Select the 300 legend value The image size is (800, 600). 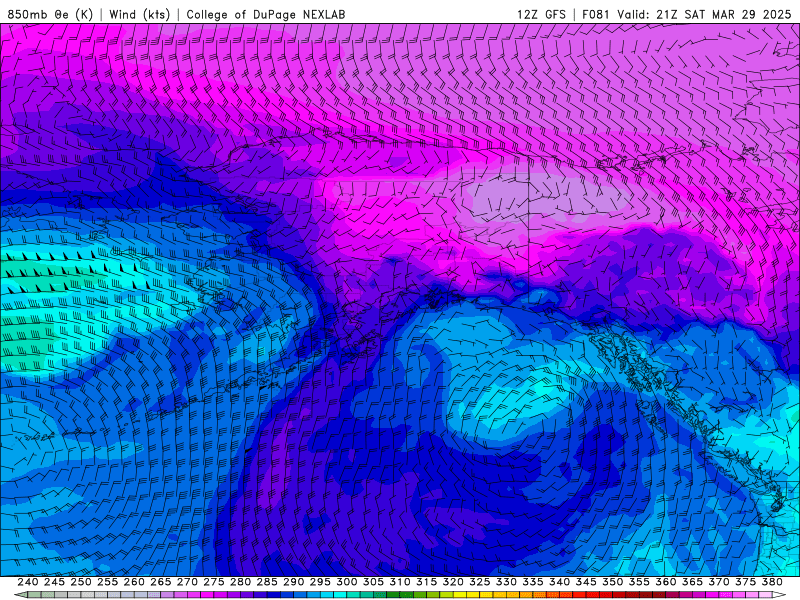(347, 582)
